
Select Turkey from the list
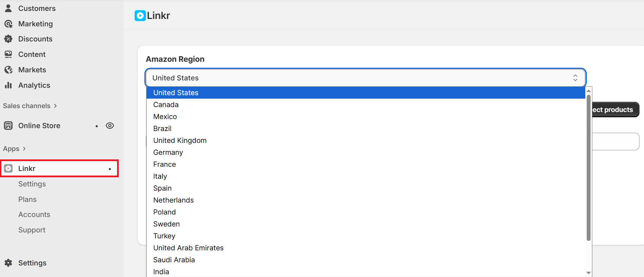(366, 236)
